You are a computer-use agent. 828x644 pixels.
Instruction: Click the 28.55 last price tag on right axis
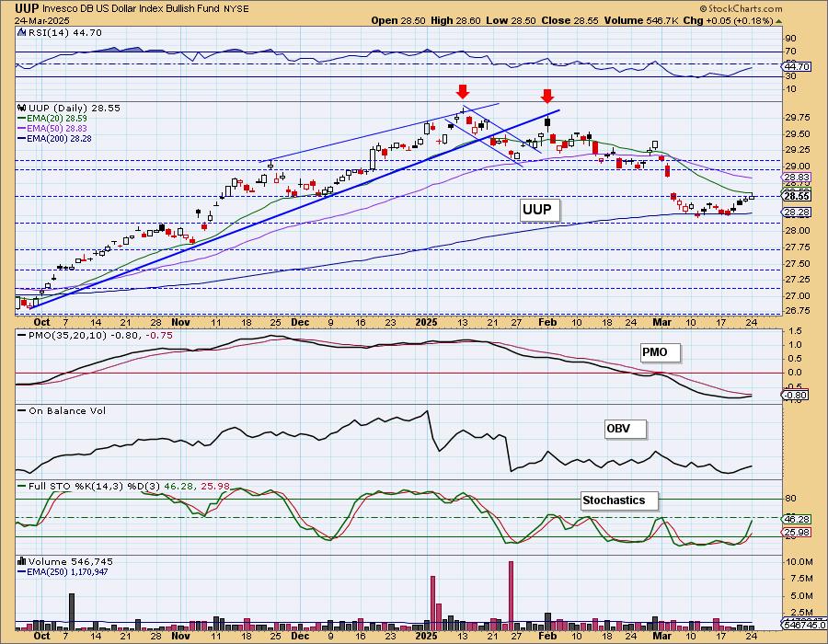[797, 196]
